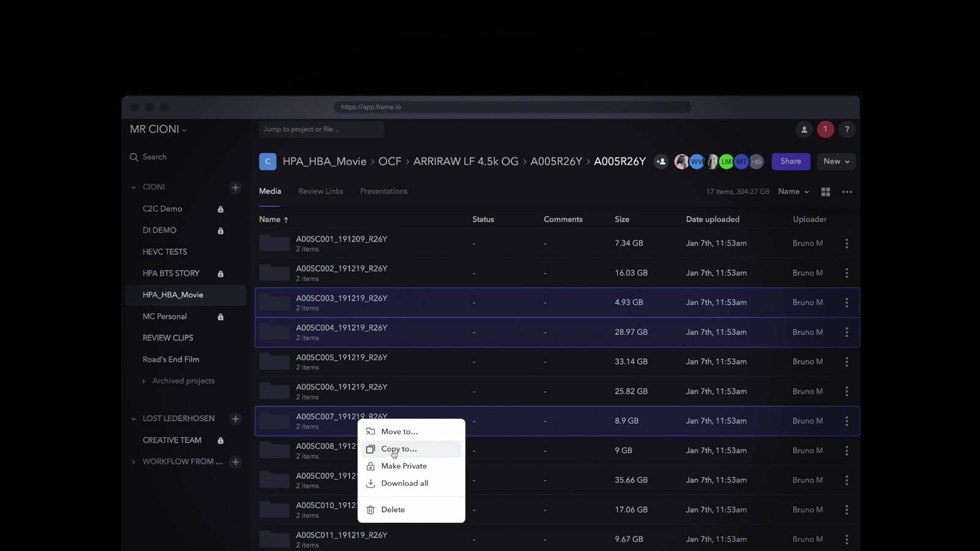This screenshot has height=551, width=980.
Task: Click the blue C project icon
Action: pyautogui.click(x=268, y=162)
